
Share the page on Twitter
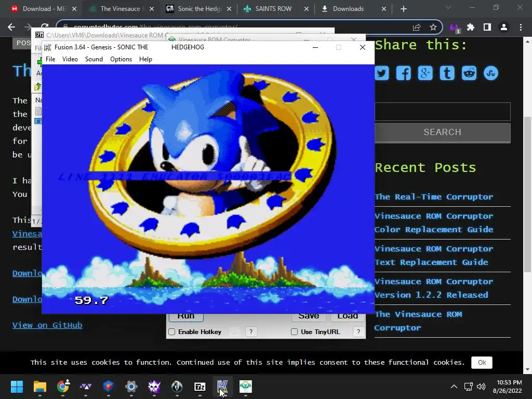click(382, 73)
